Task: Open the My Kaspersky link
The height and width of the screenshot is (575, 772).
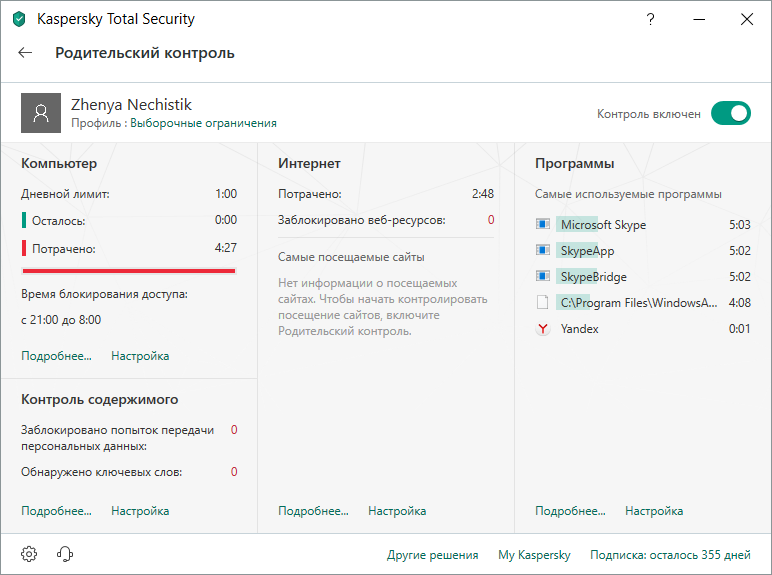Action: pyautogui.click(x=534, y=555)
